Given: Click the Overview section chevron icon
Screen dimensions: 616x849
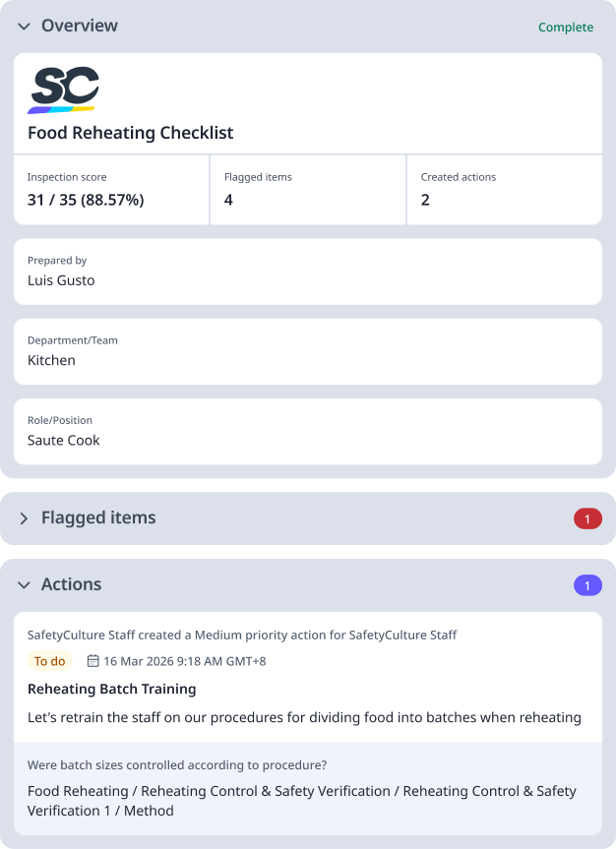Looking at the screenshot, I should [x=23, y=27].
